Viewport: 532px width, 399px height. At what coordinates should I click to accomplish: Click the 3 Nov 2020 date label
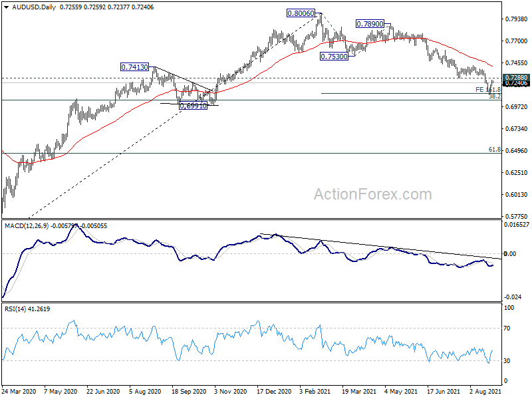click(231, 391)
